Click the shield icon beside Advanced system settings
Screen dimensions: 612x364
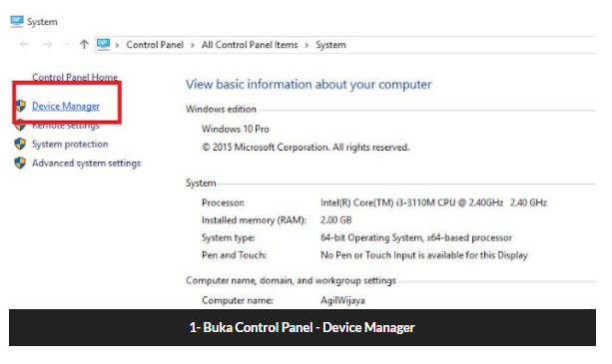(20, 163)
